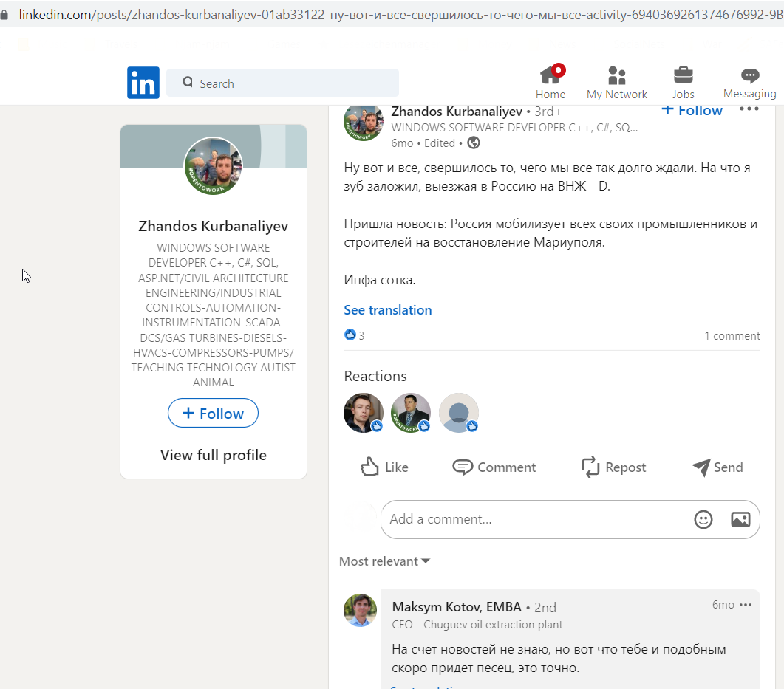The height and width of the screenshot is (689, 784).
Task: Open Maksym Kotov, EMBA profile link
Action: click(457, 607)
